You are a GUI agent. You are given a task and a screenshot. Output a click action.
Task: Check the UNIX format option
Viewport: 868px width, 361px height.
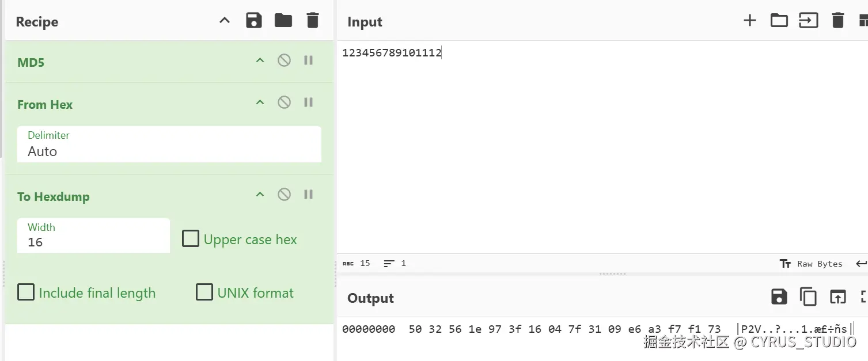click(204, 292)
